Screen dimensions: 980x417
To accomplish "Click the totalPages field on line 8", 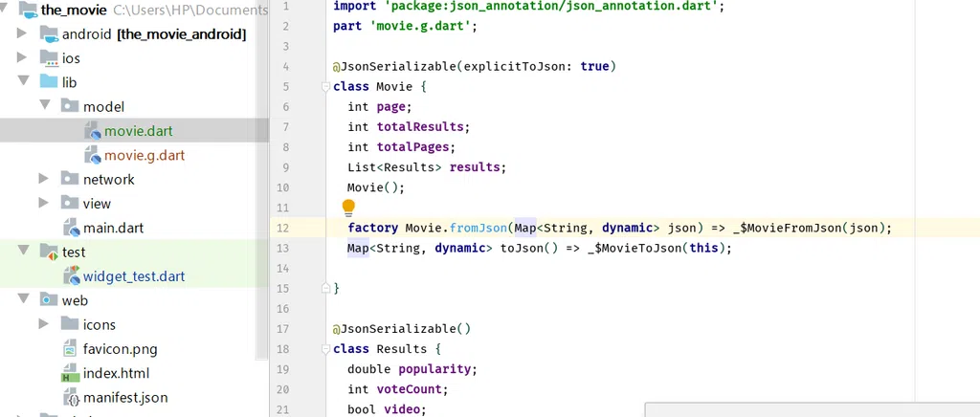I will pyautogui.click(x=412, y=147).
